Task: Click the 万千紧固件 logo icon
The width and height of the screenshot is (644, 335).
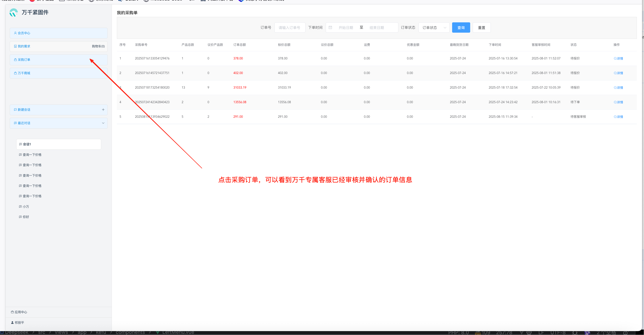Action: click(14, 12)
